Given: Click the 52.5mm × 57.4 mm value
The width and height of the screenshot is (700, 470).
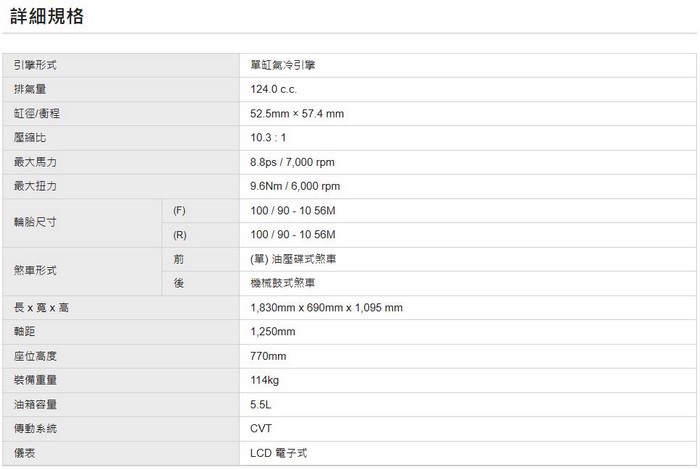Looking at the screenshot, I should (x=297, y=114).
